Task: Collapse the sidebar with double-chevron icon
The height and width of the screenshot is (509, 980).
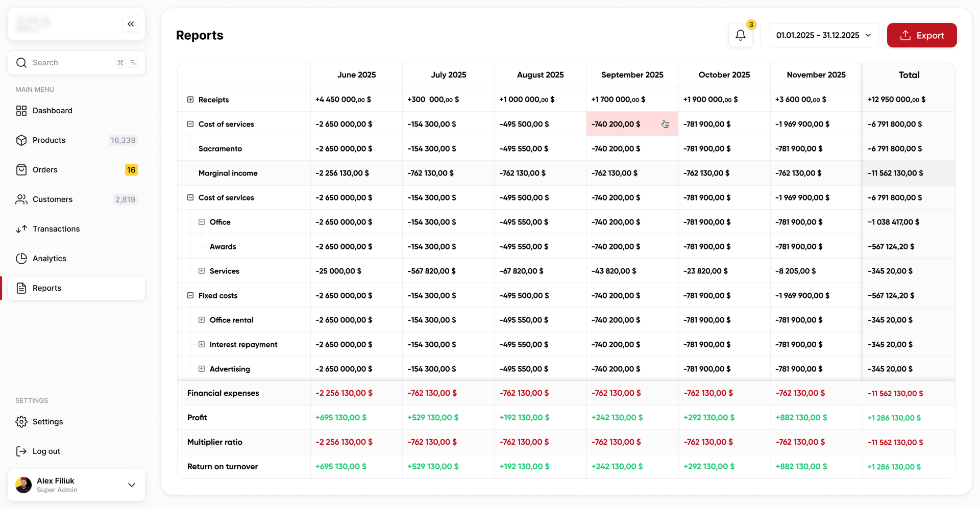Action: pyautogui.click(x=131, y=24)
